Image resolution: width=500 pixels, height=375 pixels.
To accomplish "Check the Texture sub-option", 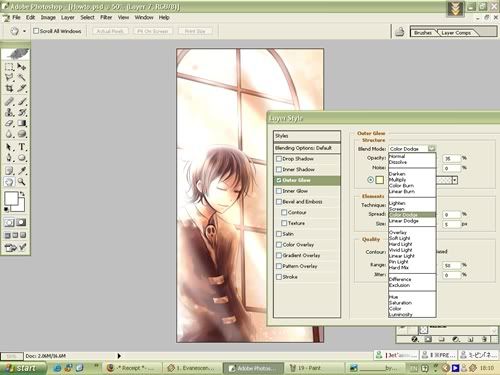I will click(x=284, y=223).
